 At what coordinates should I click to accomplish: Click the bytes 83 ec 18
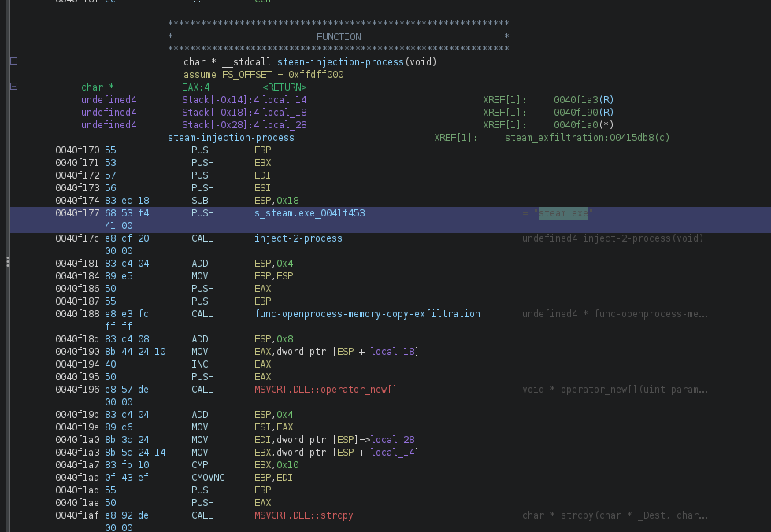pos(127,201)
